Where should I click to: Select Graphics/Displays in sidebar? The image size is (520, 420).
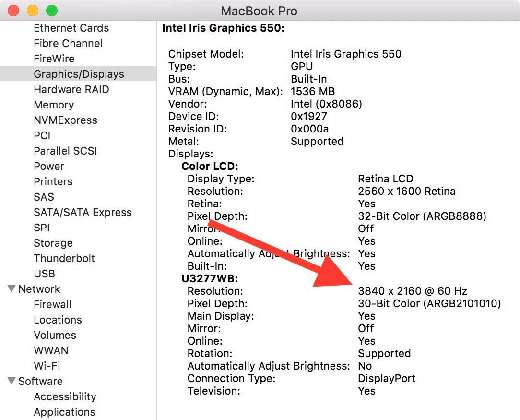pyautogui.click(x=79, y=73)
